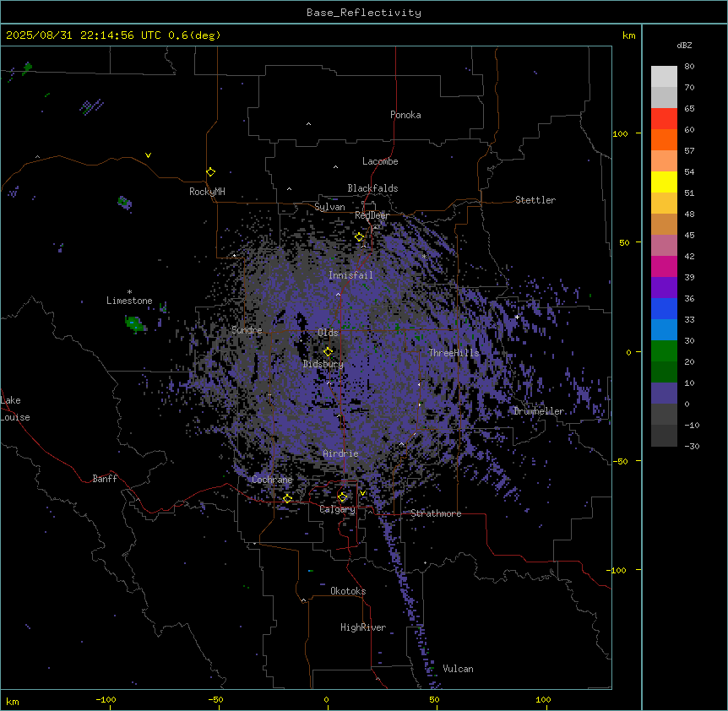The image size is (728, 711).
Task: Click the Calgary city label
Action: tap(337, 509)
